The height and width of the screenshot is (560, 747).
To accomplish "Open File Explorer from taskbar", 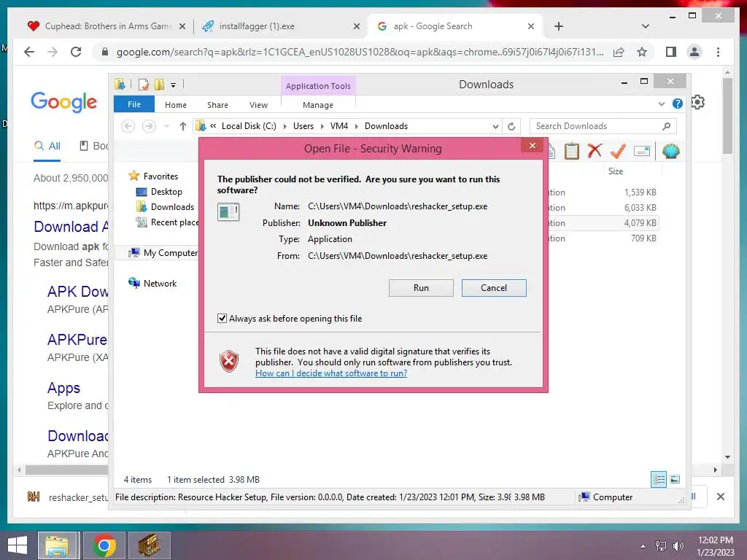I will (57, 545).
